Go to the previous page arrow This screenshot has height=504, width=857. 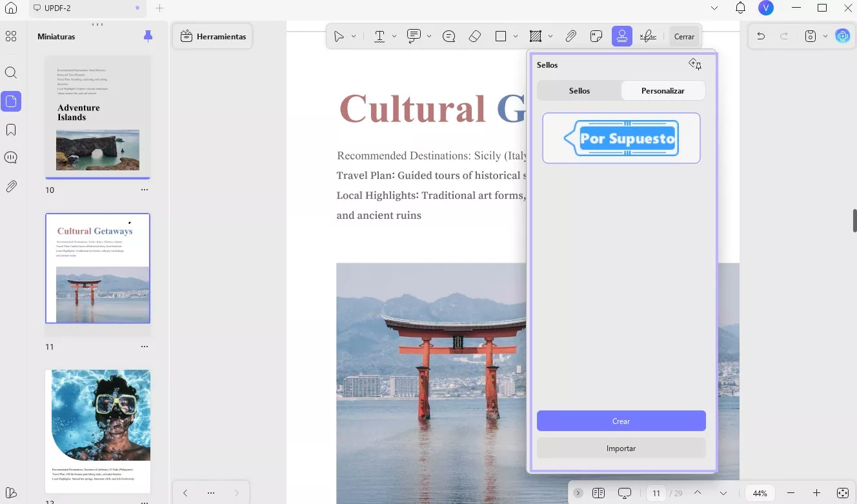click(x=698, y=493)
